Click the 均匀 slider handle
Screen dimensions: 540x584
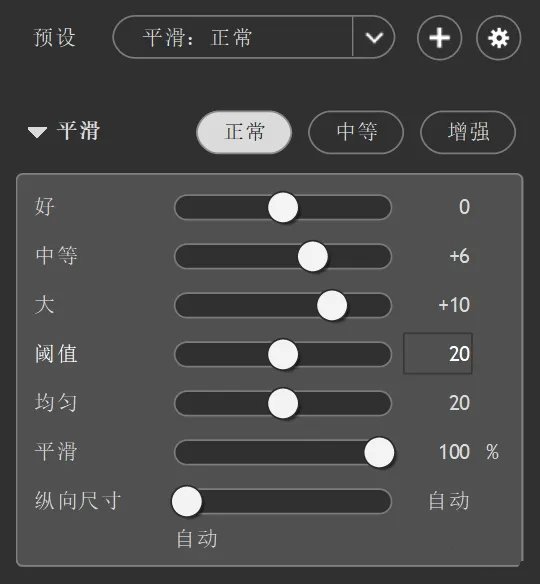coord(283,403)
